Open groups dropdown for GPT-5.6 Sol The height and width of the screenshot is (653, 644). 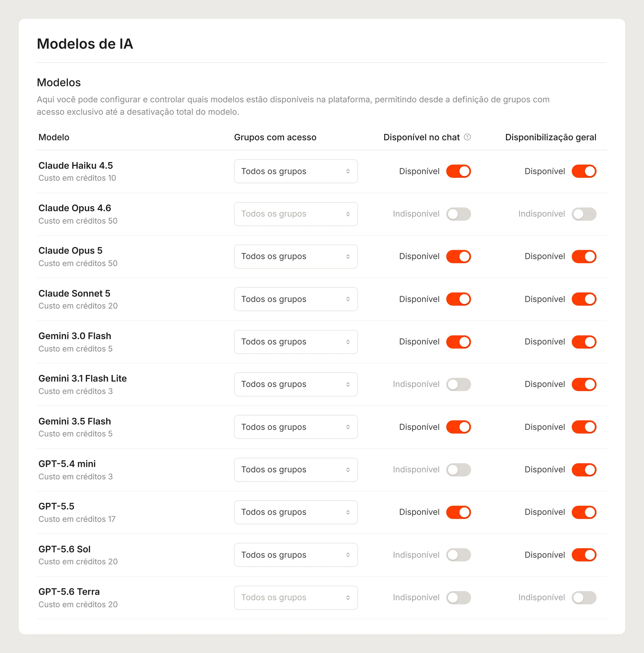coord(296,555)
